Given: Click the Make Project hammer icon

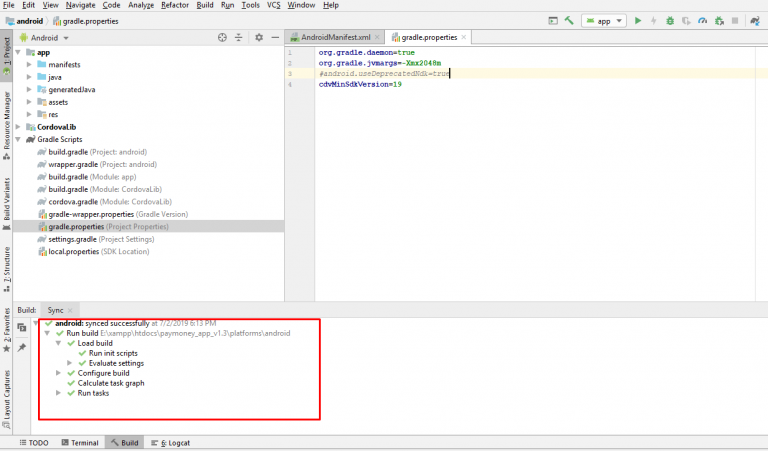Looking at the screenshot, I should pyautogui.click(x=568, y=20).
